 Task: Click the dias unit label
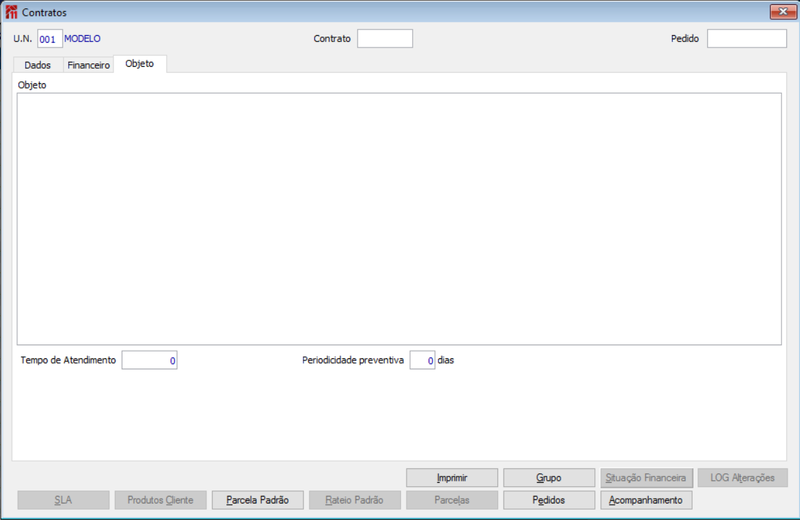pyautogui.click(x=445, y=360)
